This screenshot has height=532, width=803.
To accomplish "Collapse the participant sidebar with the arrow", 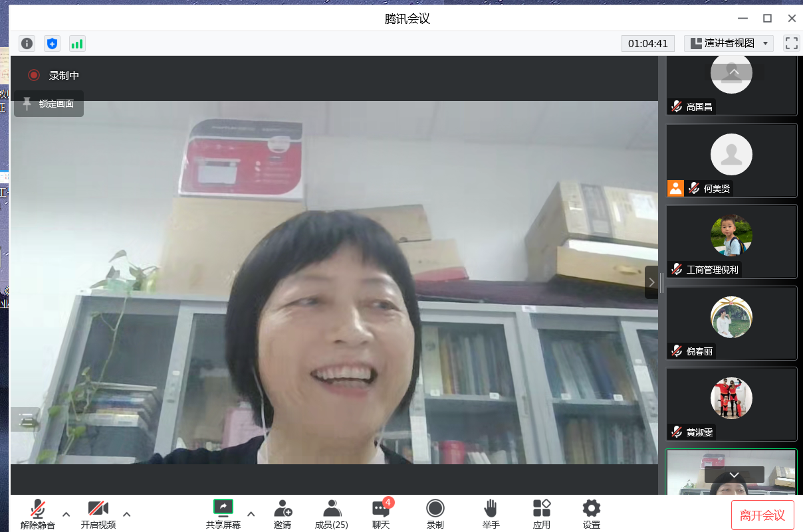I will [651, 282].
